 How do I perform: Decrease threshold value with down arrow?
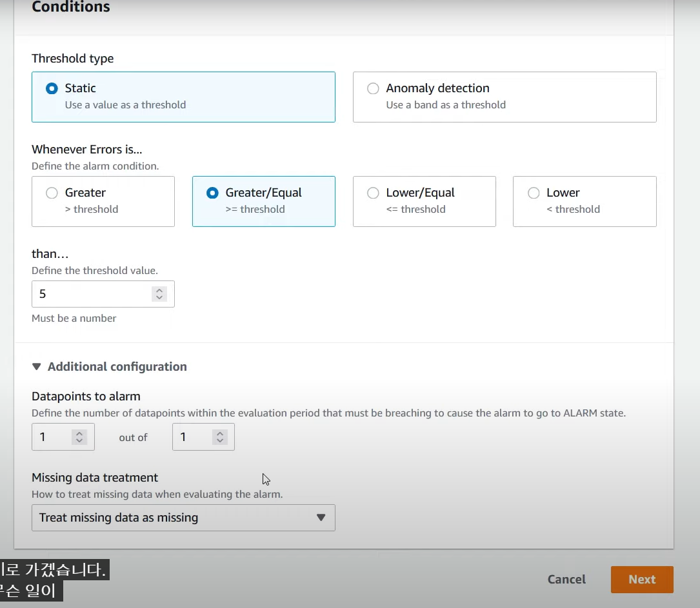pyautogui.click(x=159, y=297)
